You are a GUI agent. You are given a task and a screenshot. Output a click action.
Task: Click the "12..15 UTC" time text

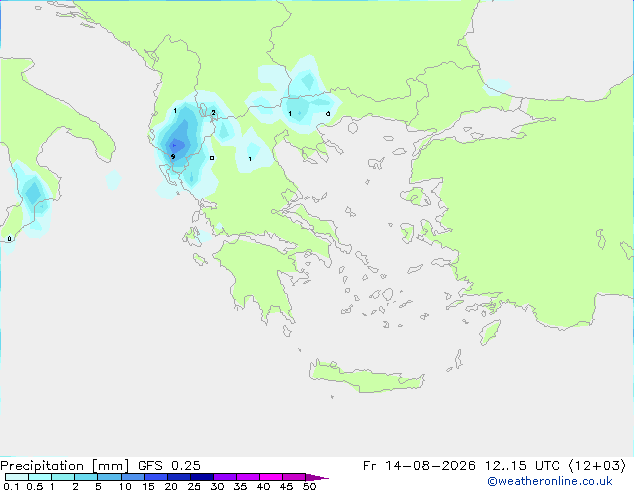tap(522, 466)
